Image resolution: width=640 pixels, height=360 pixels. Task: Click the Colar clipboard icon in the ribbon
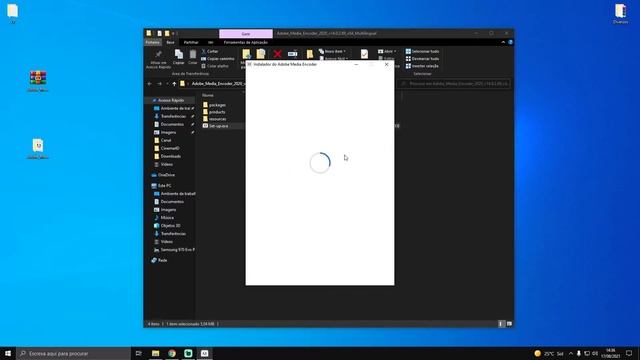click(193, 54)
